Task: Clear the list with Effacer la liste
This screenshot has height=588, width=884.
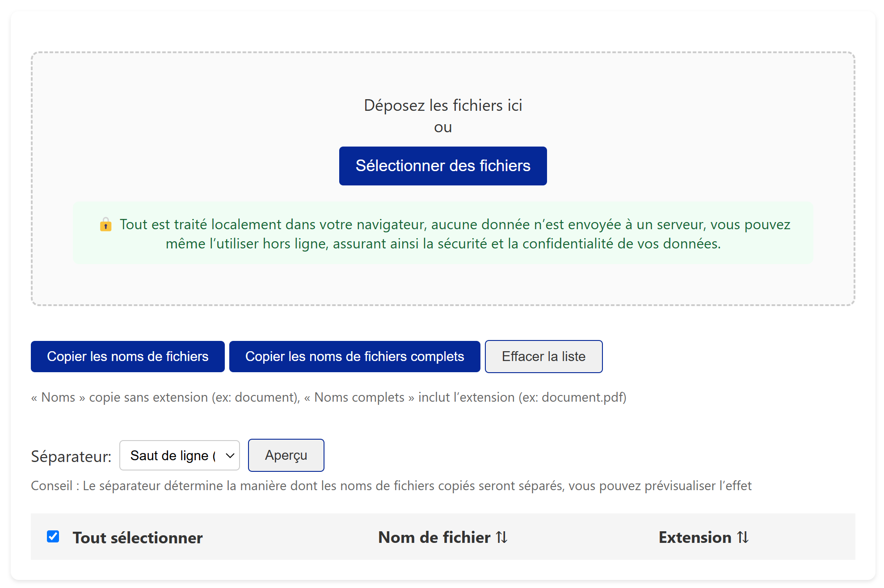Action: 543,357
